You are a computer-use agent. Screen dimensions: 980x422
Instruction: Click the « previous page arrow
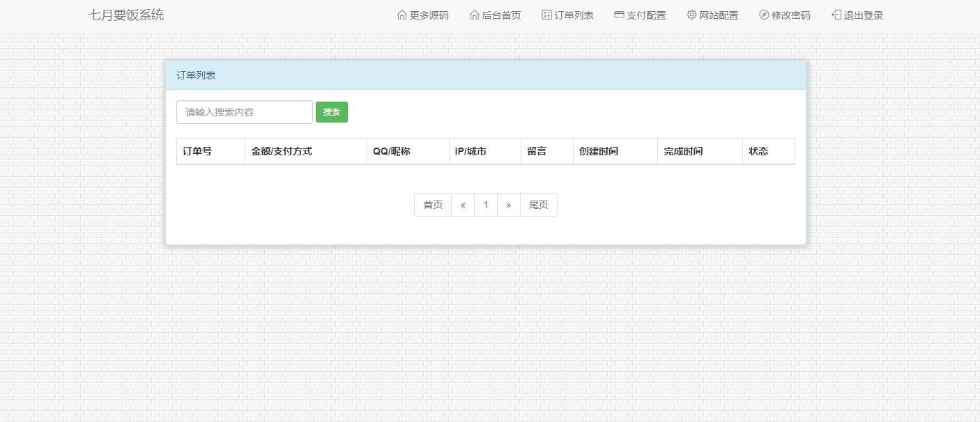coord(463,204)
